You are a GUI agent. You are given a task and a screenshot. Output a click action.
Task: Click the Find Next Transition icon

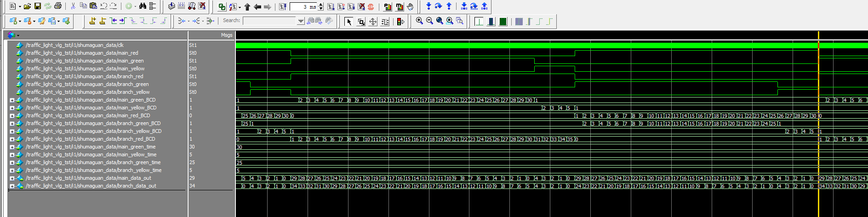pos(122,21)
